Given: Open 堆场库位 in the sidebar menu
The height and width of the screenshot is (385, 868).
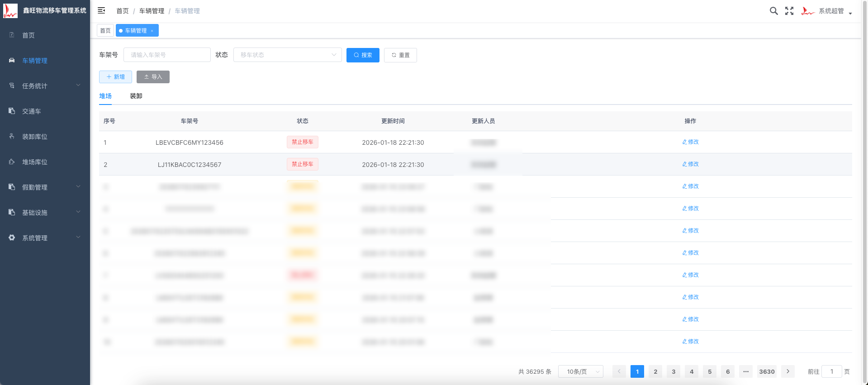Looking at the screenshot, I should pos(45,162).
